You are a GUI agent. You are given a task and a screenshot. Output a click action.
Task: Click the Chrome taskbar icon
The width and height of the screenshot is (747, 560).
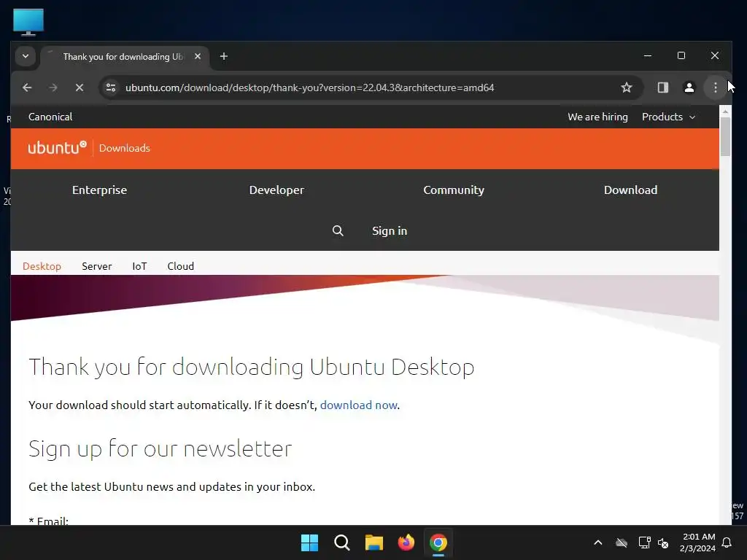[438, 542]
